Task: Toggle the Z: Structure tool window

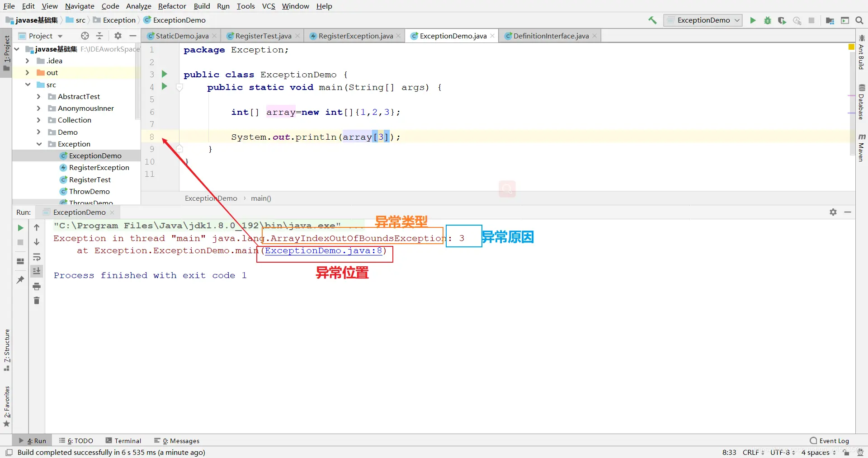Action: tap(6, 350)
